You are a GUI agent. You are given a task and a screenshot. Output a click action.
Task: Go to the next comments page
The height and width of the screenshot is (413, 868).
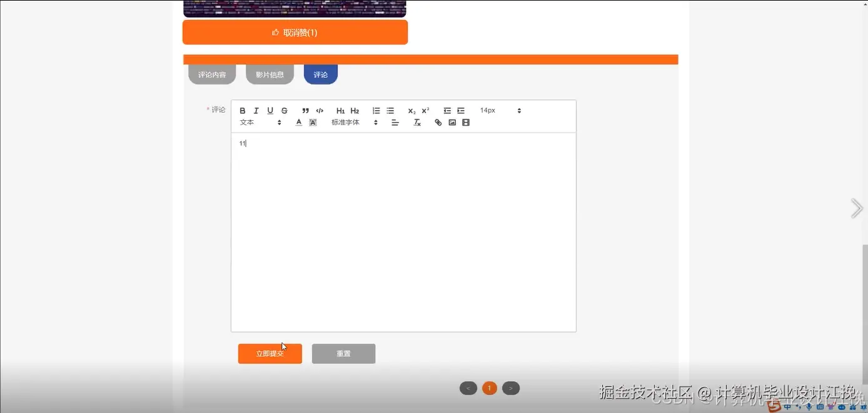[511, 389]
